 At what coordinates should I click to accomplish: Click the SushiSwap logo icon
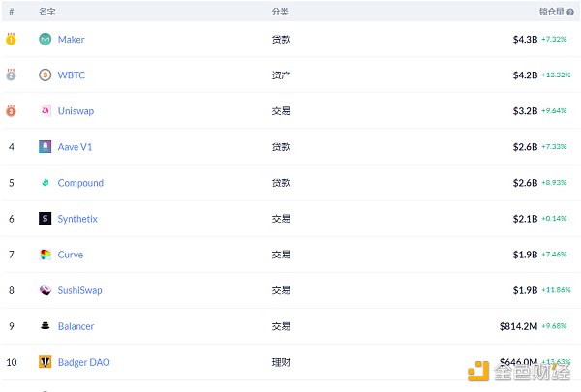[x=46, y=290]
